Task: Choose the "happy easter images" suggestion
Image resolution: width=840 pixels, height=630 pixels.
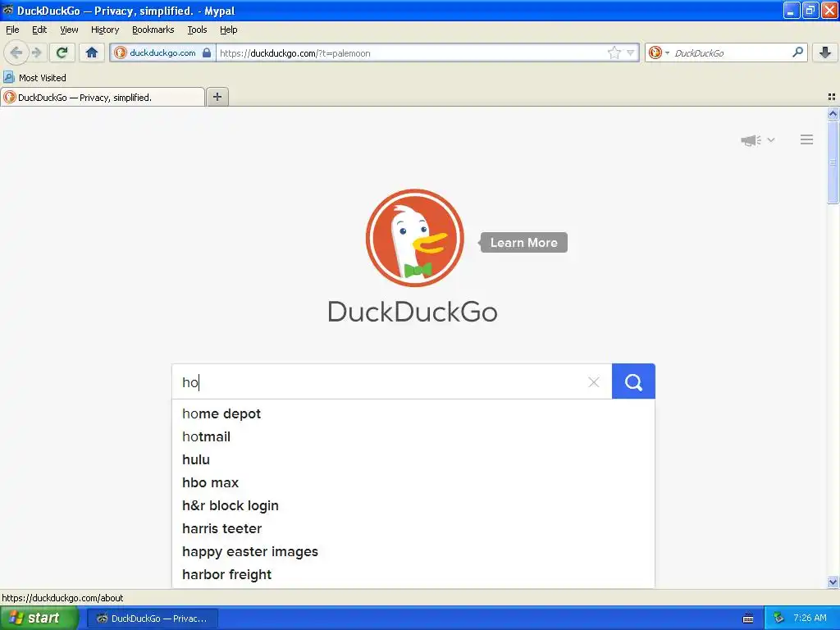Action: 413,552
